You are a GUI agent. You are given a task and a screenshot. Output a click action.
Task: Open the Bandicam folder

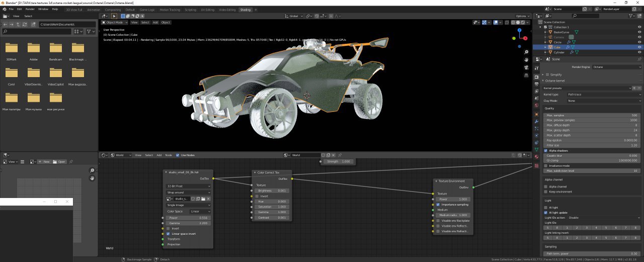(x=56, y=48)
